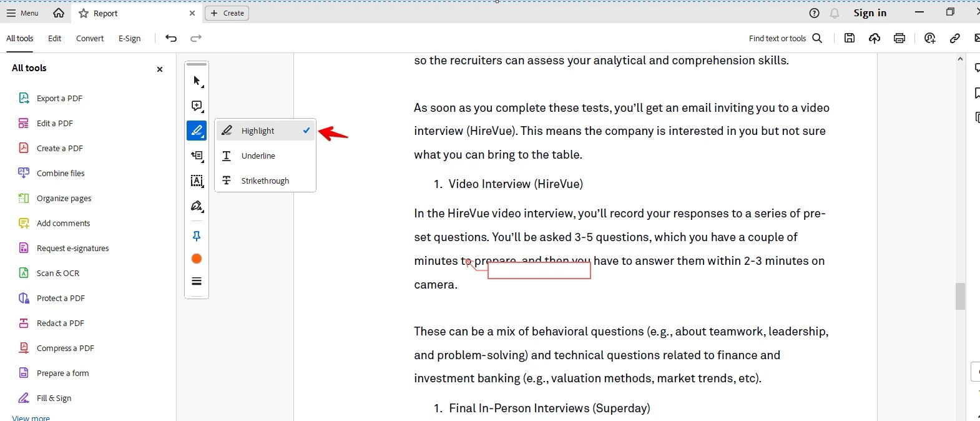Image resolution: width=980 pixels, height=421 pixels.
Task: Choose Strikethrough from the flyout menu
Action: coord(265,181)
